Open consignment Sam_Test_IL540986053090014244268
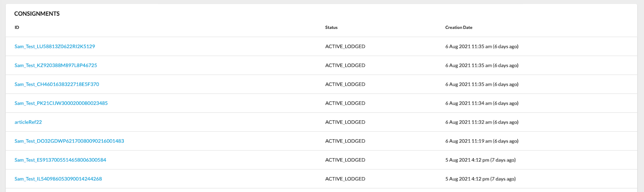Screen dimensions: 644x192 (x=58, y=179)
